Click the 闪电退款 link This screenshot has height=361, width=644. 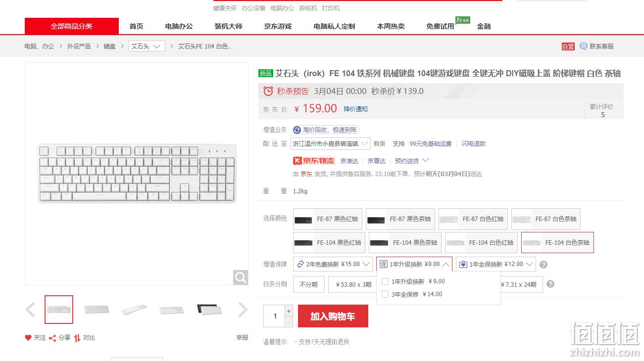[x=474, y=143]
